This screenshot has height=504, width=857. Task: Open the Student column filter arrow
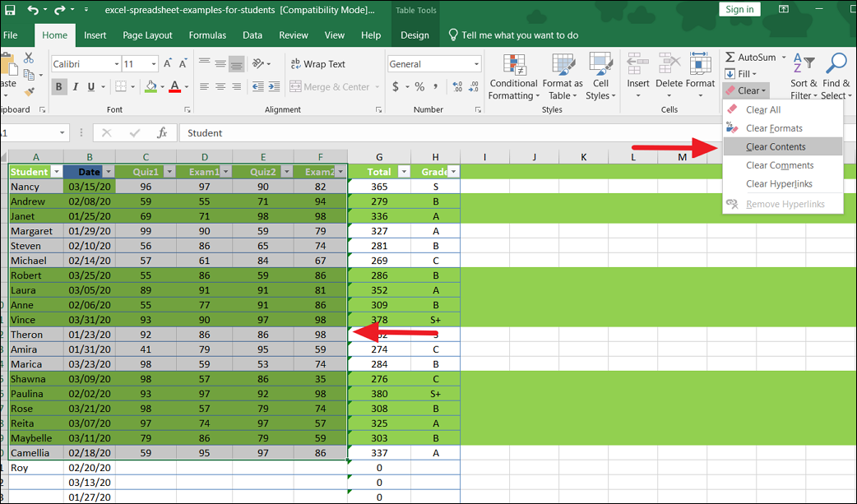coord(56,172)
